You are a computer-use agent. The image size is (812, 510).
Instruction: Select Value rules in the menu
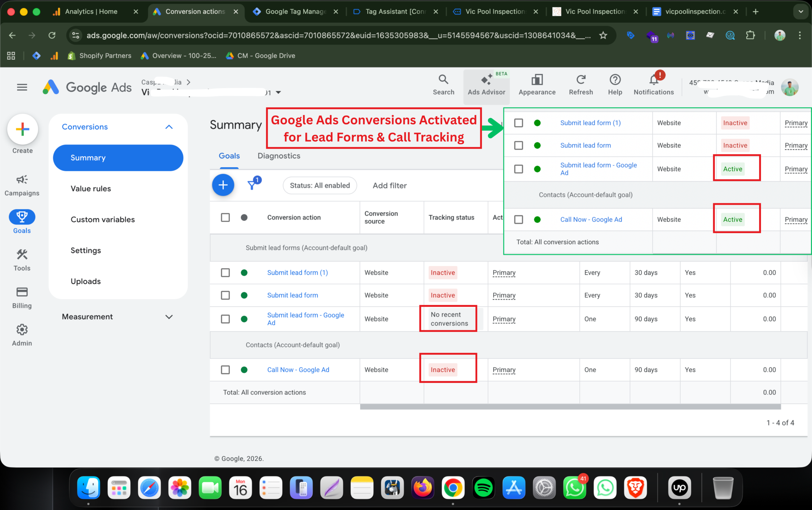(91, 188)
